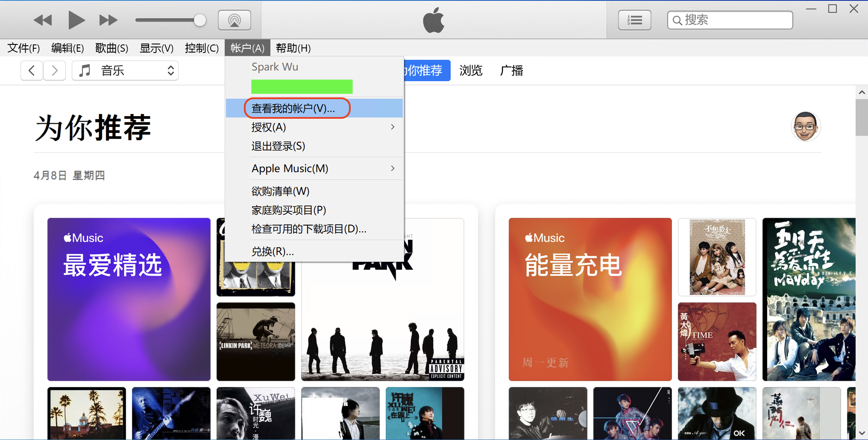This screenshot has height=440, width=868.
Task: Select 查看我的帐户(V)... menu entry
Action: [x=314, y=109]
